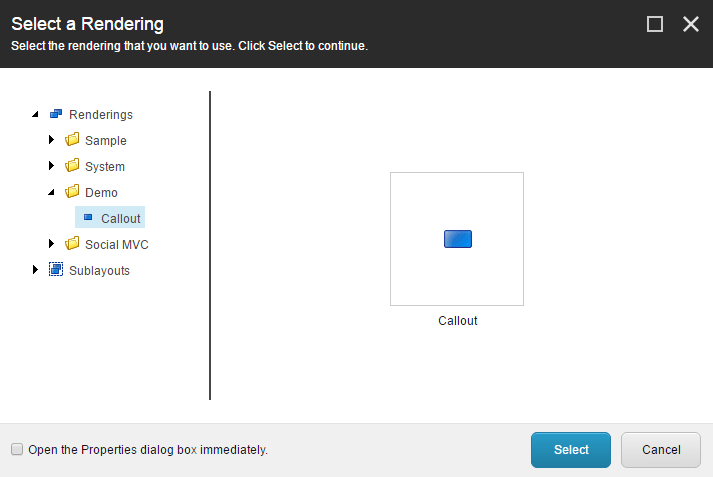Image resolution: width=713 pixels, height=477 pixels.
Task: Click the Sublayouts node icon
Action: click(56, 270)
